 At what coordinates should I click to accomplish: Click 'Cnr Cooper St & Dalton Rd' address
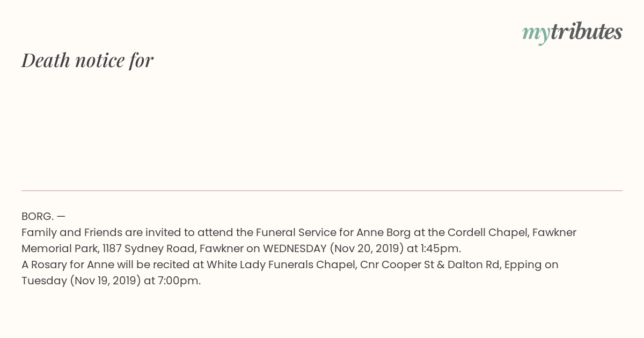(x=430, y=264)
